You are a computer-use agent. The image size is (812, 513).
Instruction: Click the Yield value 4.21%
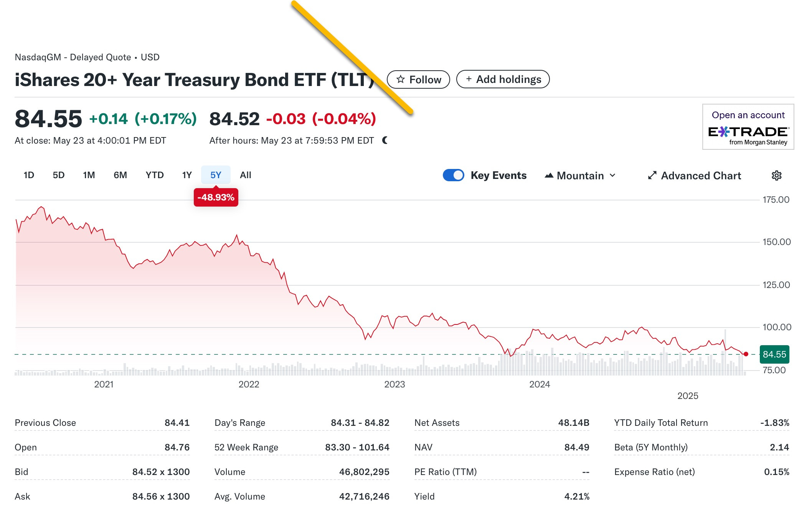[x=577, y=496]
